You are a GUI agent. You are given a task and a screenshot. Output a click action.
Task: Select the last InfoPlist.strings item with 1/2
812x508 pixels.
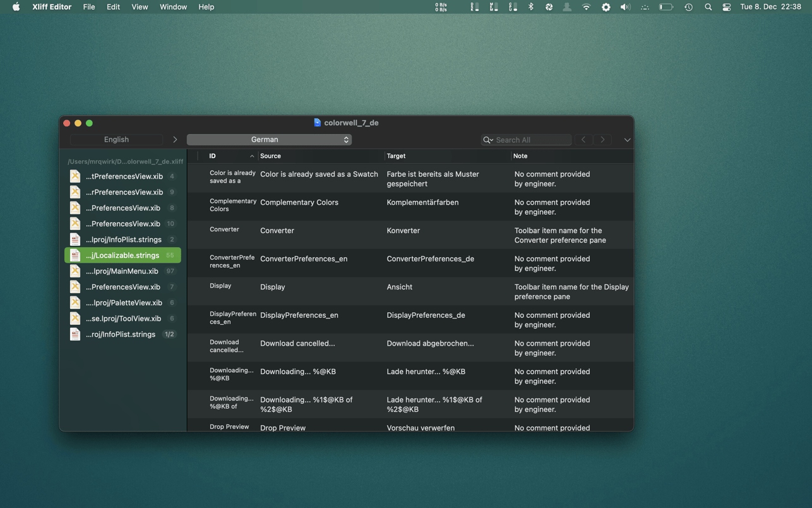[121, 334]
